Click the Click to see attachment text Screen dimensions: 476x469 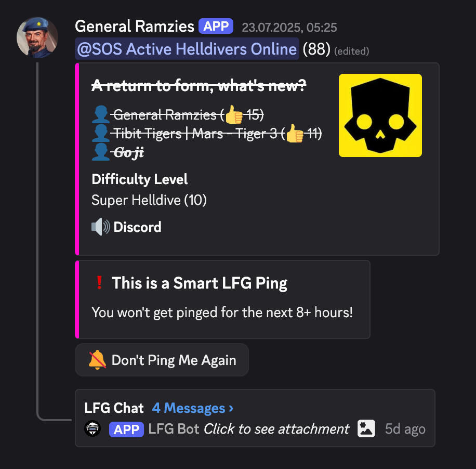point(276,429)
